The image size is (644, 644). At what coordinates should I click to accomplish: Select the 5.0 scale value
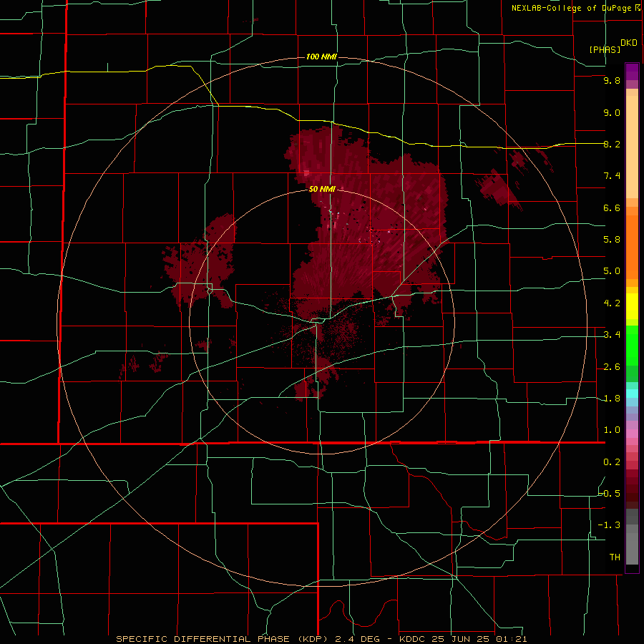612,271
